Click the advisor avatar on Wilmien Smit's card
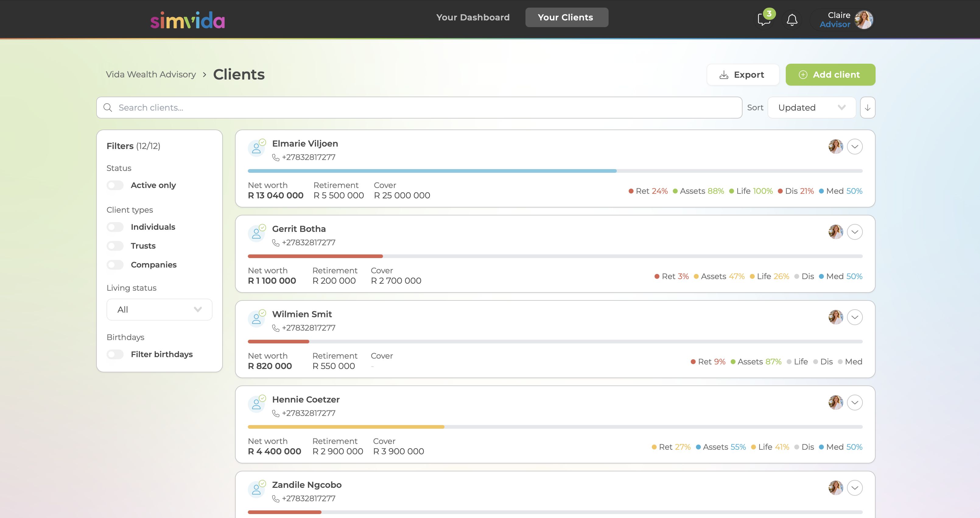Viewport: 980px width, 518px height. pos(836,317)
